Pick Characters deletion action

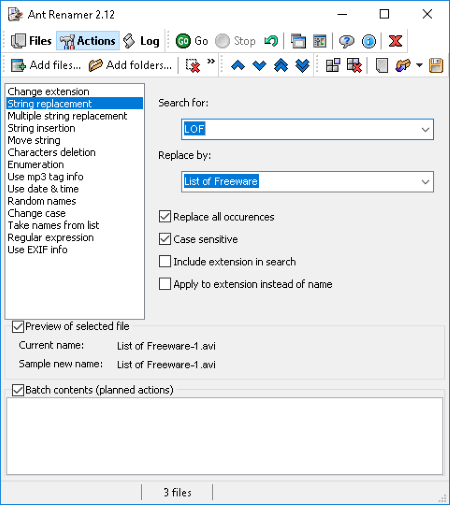(x=74, y=152)
